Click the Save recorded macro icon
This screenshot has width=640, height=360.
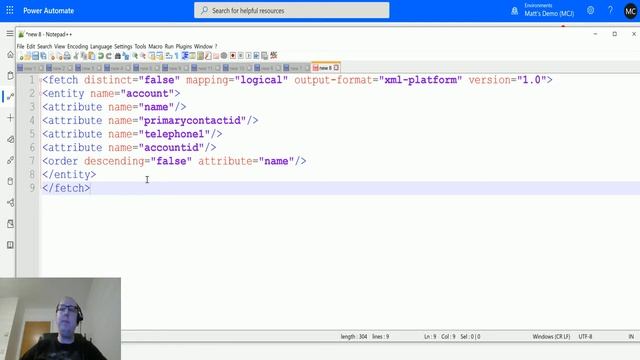(x=264, y=56)
